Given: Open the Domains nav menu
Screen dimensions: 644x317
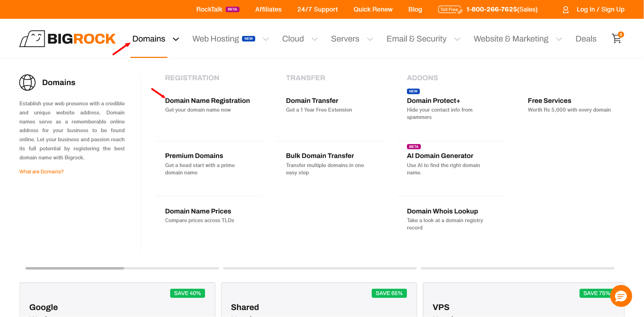Looking at the screenshot, I should coord(149,39).
